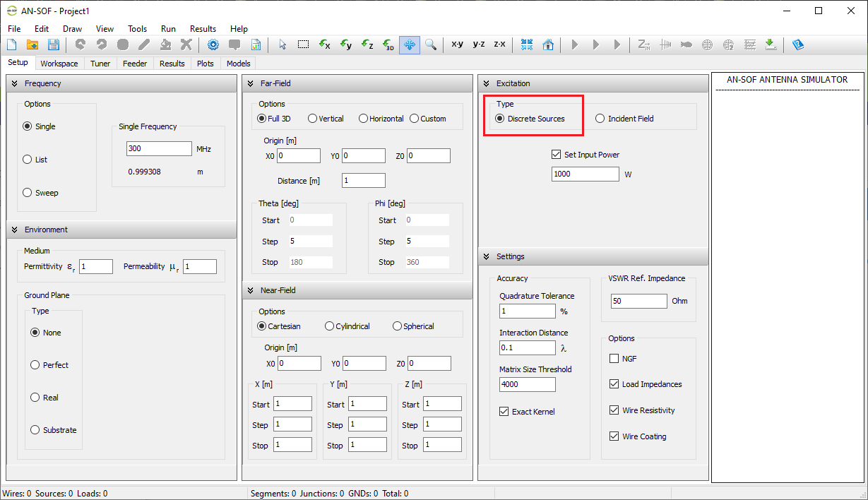This screenshot has height=500, width=868.
Task: Select the List frequency option
Action: [x=35, y=160]
